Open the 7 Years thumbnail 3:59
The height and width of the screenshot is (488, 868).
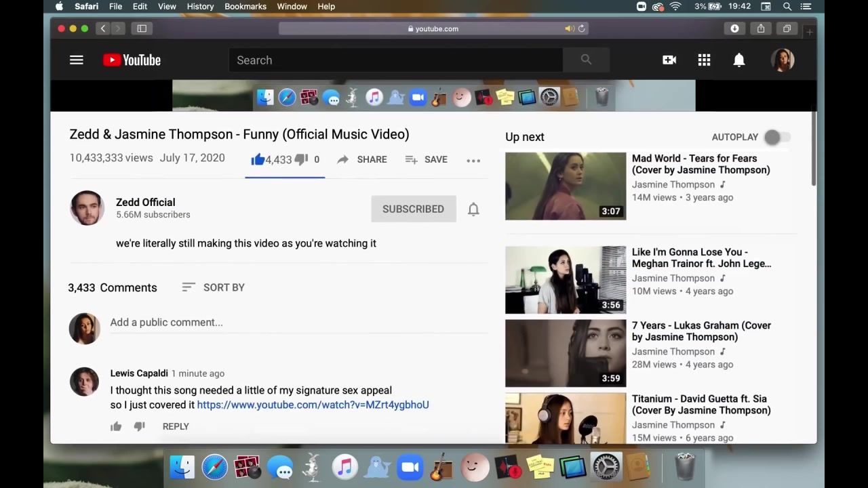566,353
